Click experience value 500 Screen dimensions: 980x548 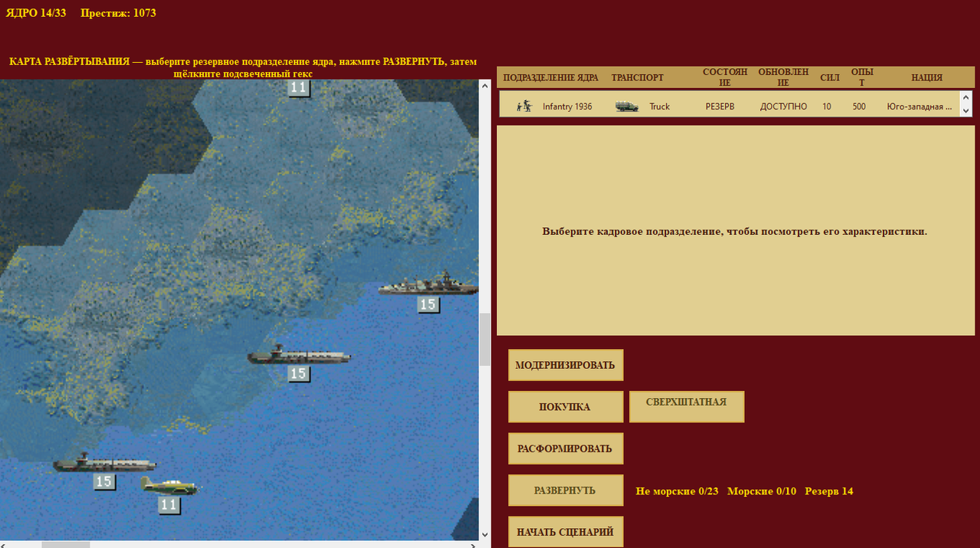859,106
